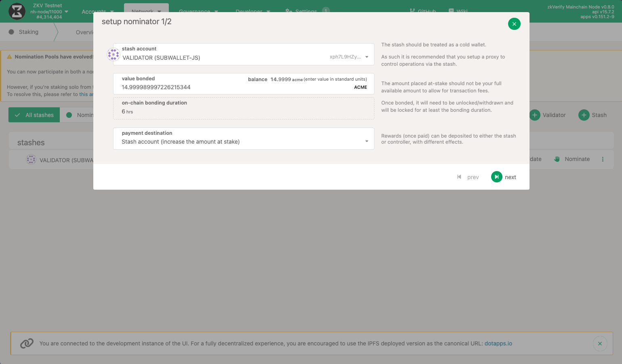Click the plus icon for Stash
The width and height of the screenshot is (622, 364).
[x=584, y=115]
